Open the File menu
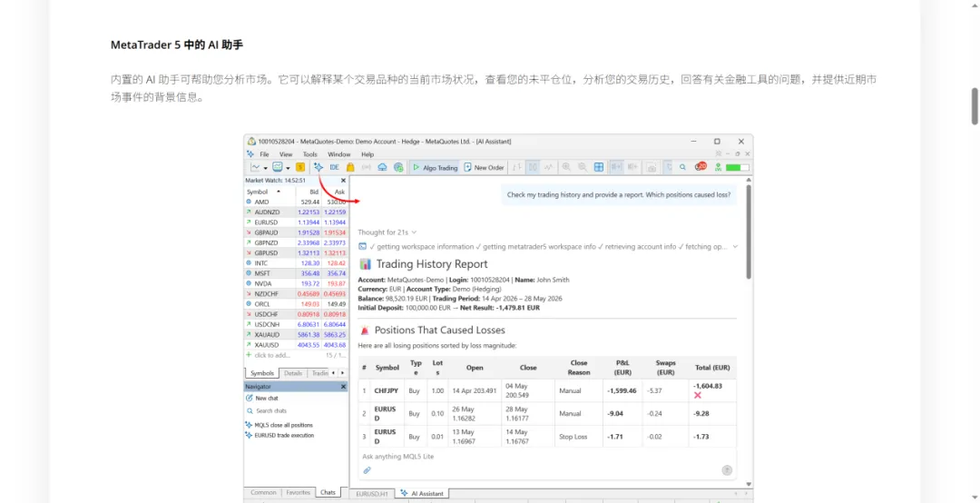This screenshot has height=503, width=980. [264, 154]
